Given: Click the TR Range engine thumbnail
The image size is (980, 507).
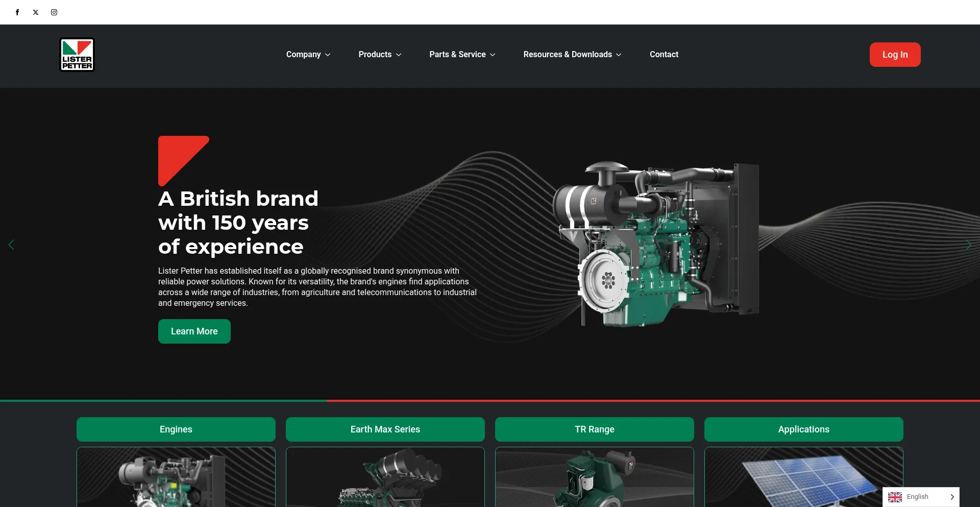Looking at the screenshot, I should pos(595,477).
